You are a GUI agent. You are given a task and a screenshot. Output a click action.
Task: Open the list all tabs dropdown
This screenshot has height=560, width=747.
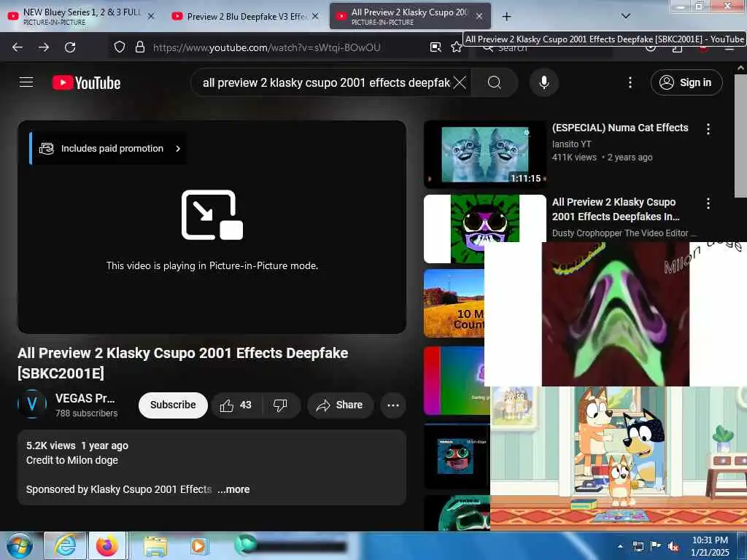pos(626,16)
